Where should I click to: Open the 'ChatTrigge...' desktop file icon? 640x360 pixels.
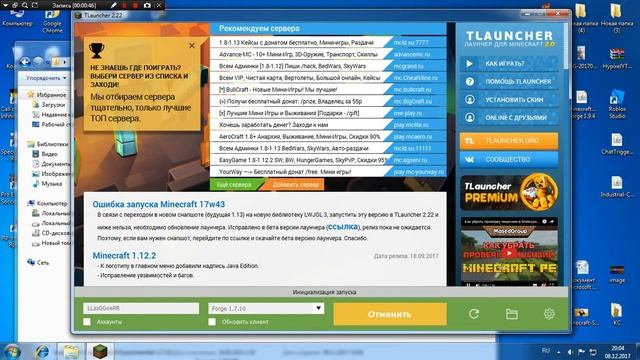click(617, 144)
